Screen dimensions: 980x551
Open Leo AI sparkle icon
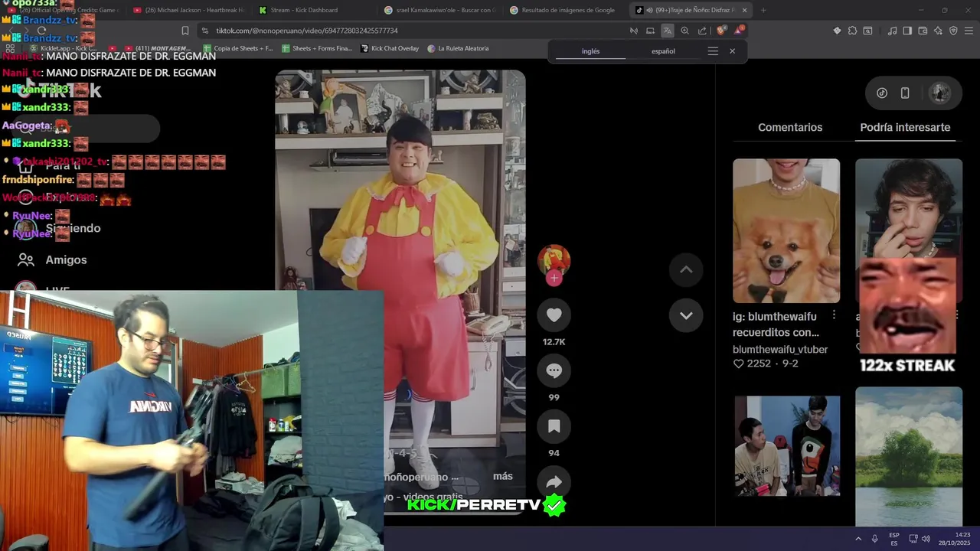pyautogui.click(x=938, y=31)
